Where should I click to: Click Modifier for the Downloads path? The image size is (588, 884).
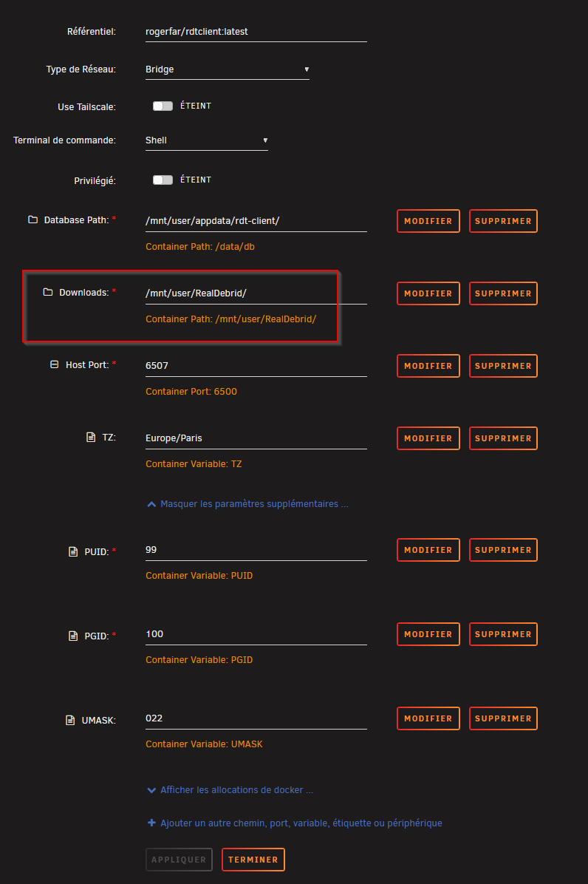[428, 293]
